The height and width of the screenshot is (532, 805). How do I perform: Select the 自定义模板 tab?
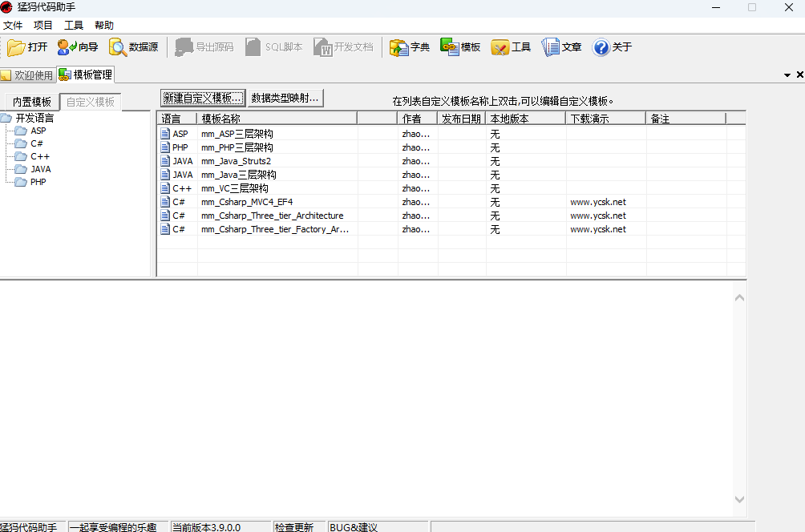click(x=91, y=102)
